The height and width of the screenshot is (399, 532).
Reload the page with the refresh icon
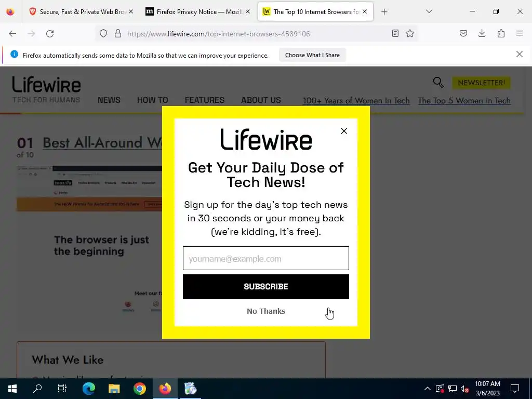pyautogui.click(x=50, y=34)
